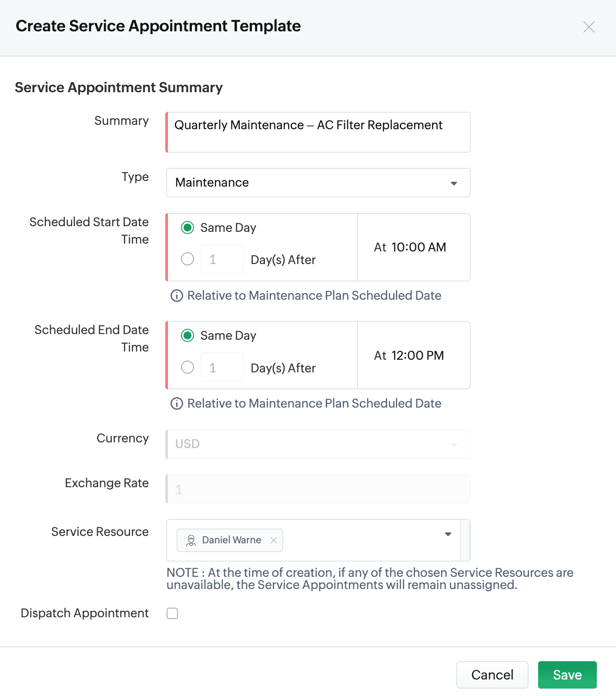Select Same Day for Scheduled Start Date
This screenshot has width=616, height=696.
(187, 228)
